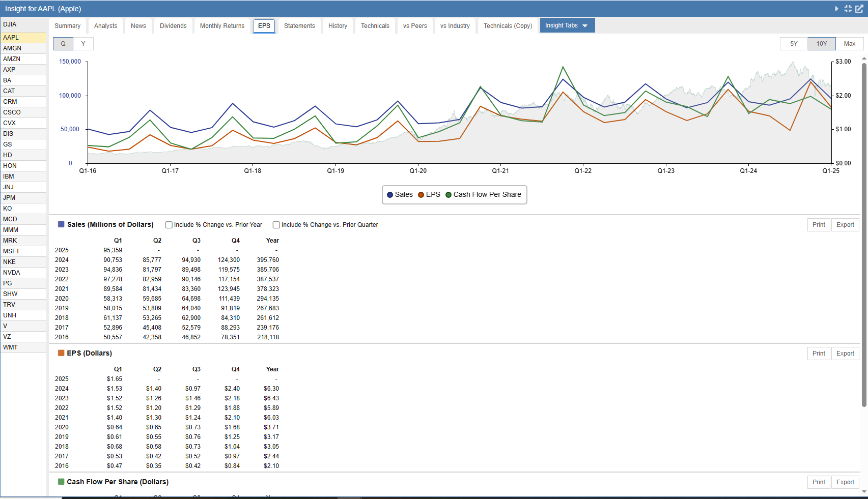Click the vertical scrollbar thumb
The width and height of the screenshot is (868, 499).
[864, 234]
